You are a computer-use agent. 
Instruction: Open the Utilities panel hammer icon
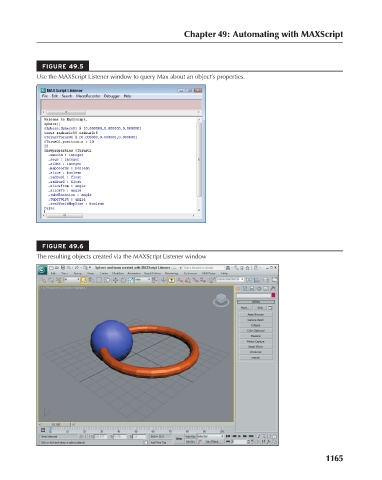pos(273,288)
